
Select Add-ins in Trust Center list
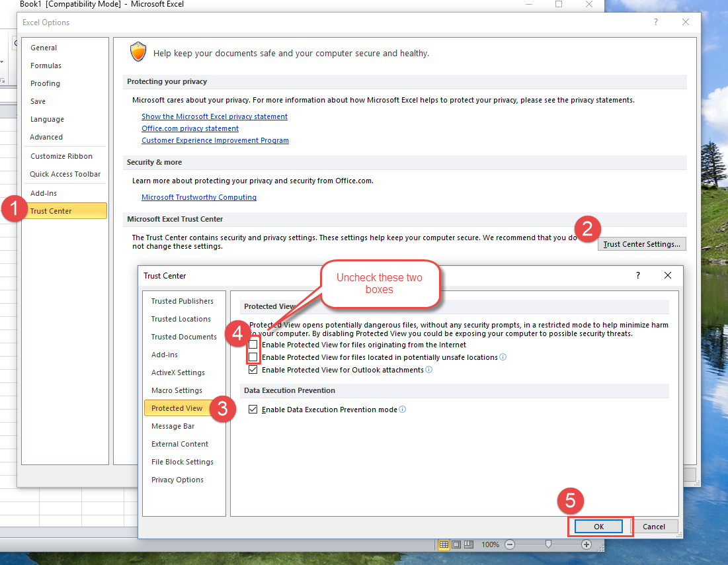[184, 355]
